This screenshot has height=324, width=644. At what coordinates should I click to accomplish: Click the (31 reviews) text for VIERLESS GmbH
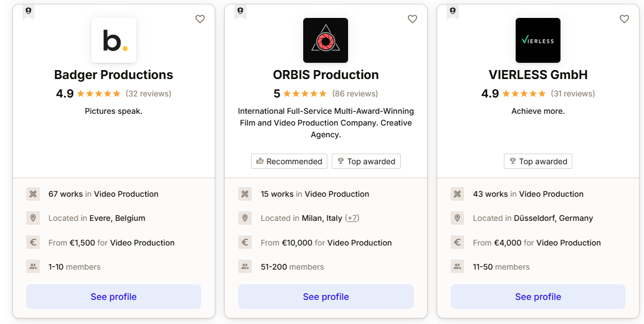pos(573,94)
